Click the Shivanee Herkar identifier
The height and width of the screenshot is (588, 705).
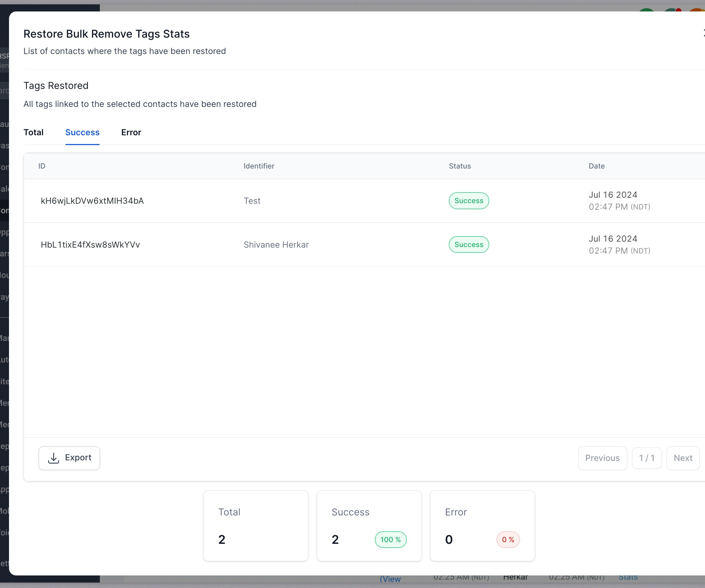pyautogui.click(x=276, y=245)
